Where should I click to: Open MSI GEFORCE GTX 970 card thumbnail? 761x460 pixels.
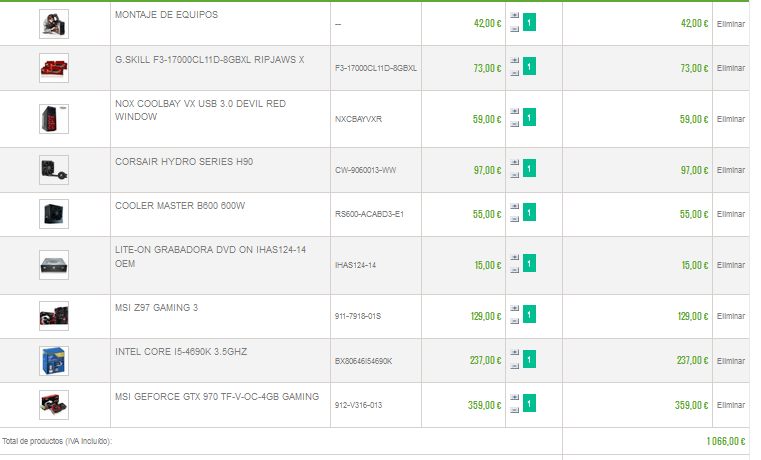tap(54, 405)
